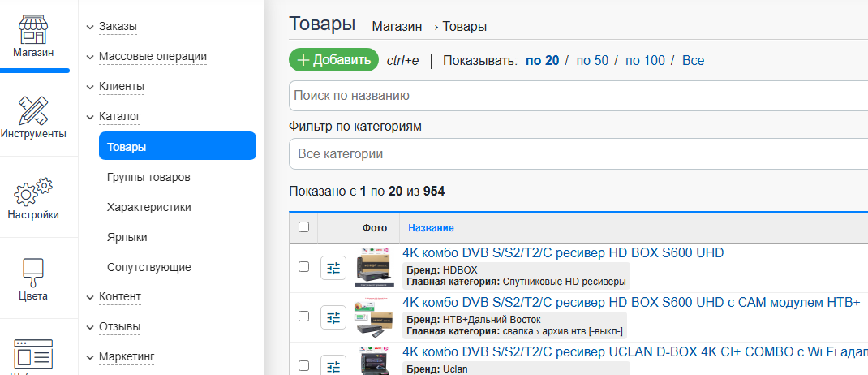This screenshot has height=375, width=868.
Task: Tick the select-all checkbox in table header
Action: (304, 227)
